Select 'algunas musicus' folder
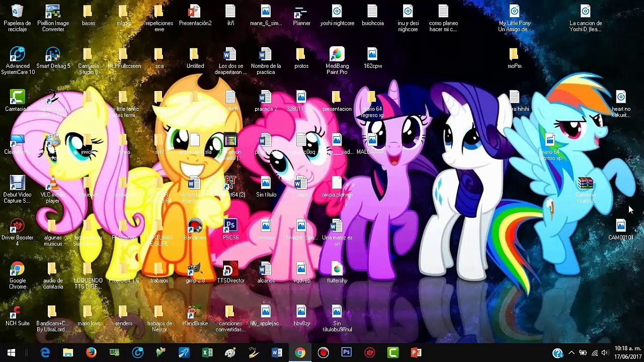Screen dimensions: 644x362 coord(53,232)
